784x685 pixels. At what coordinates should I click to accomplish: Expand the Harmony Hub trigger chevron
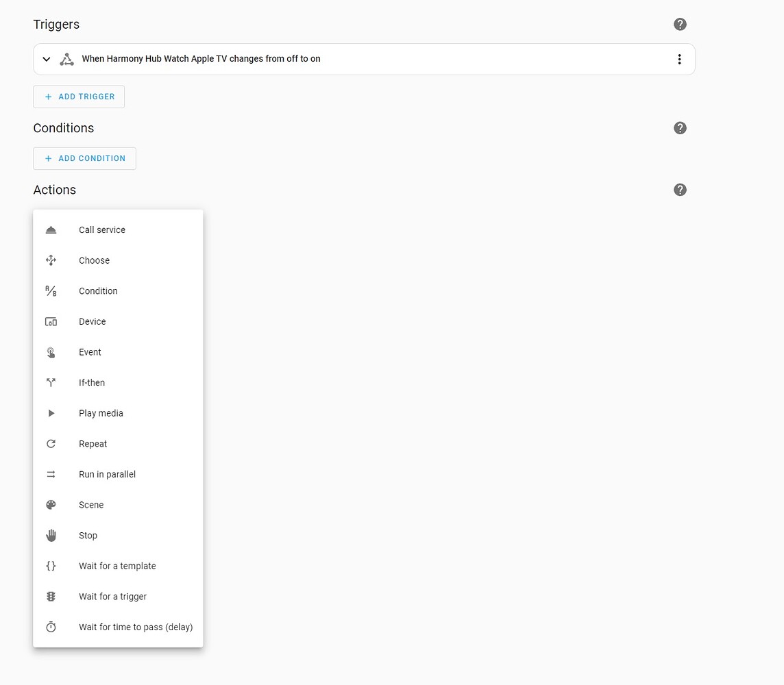pos(47,59)
